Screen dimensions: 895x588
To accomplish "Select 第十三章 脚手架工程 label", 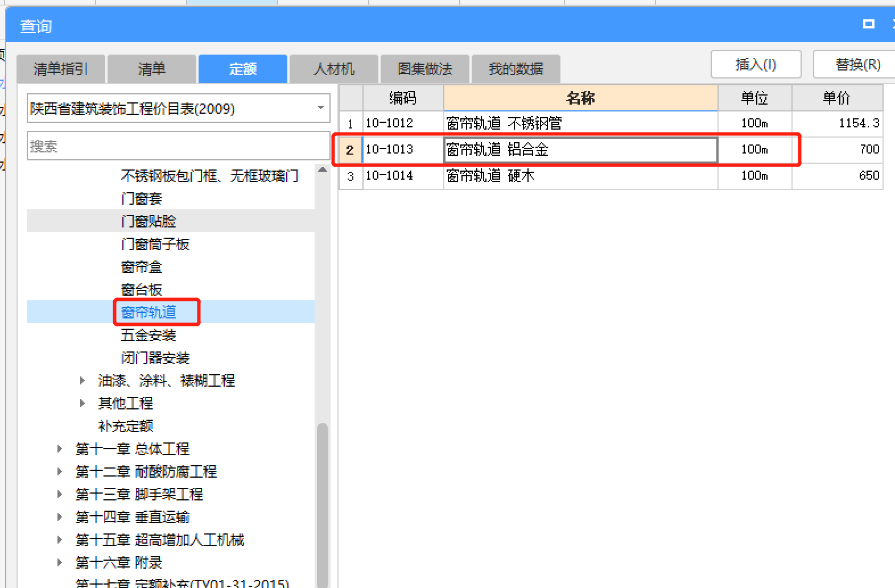I will 139,494.
